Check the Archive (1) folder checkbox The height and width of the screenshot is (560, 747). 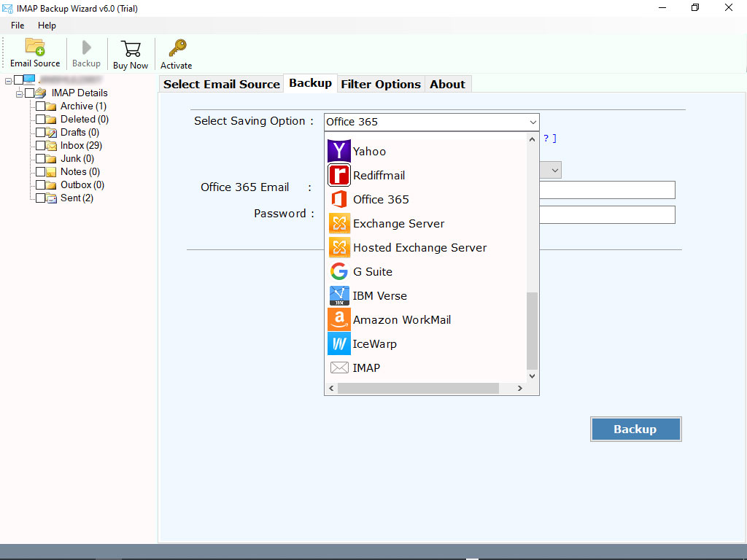pyautogui.click(x=41, y=106)
